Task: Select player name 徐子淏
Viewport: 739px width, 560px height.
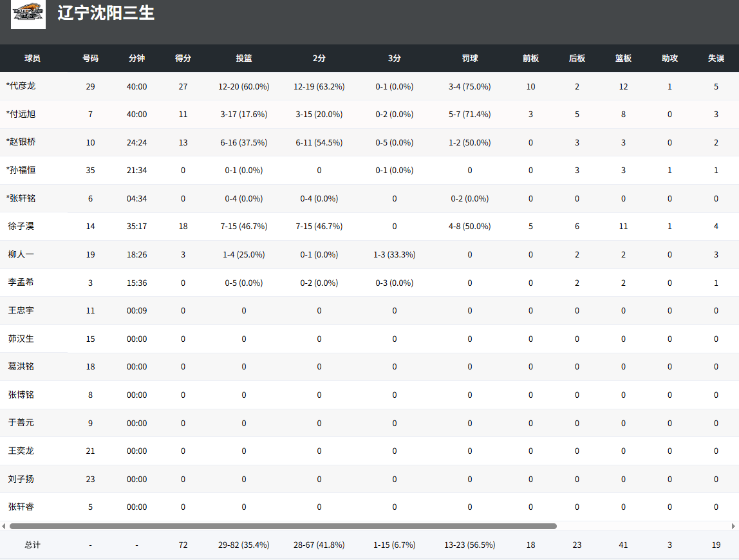Action: [x=21, y=227]
